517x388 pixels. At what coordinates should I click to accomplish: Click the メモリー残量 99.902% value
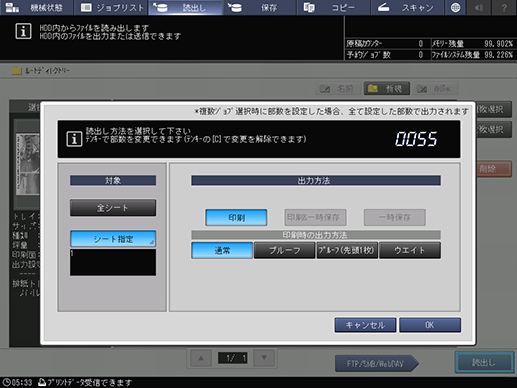coord(498,44)
